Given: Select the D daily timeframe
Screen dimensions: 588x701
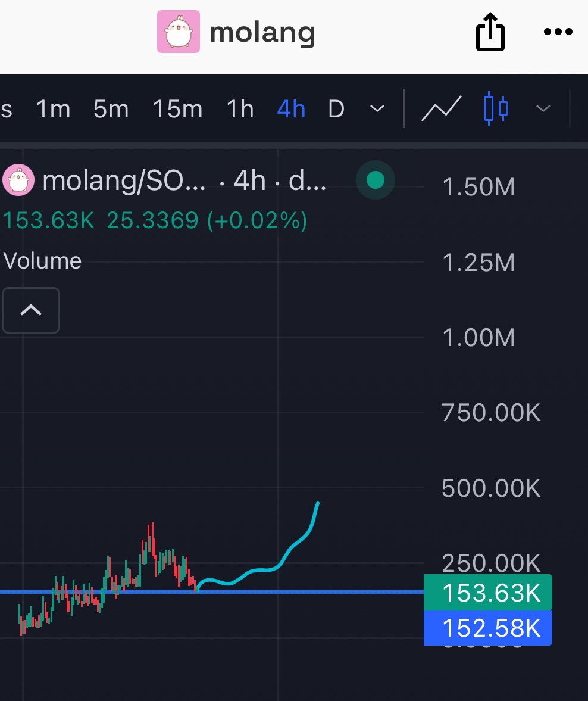Looking at the screenshot, I should (x=336, y=109).
